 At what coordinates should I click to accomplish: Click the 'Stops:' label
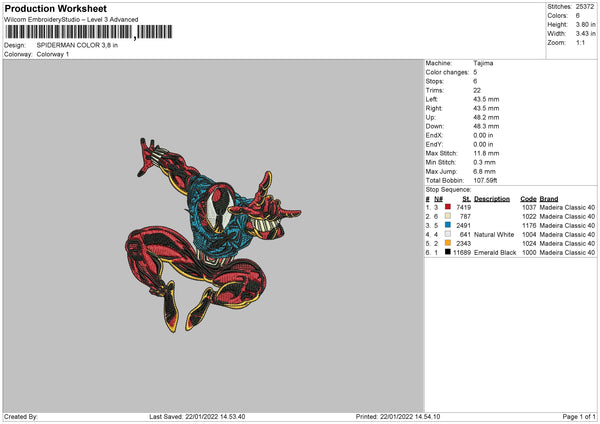435,82
